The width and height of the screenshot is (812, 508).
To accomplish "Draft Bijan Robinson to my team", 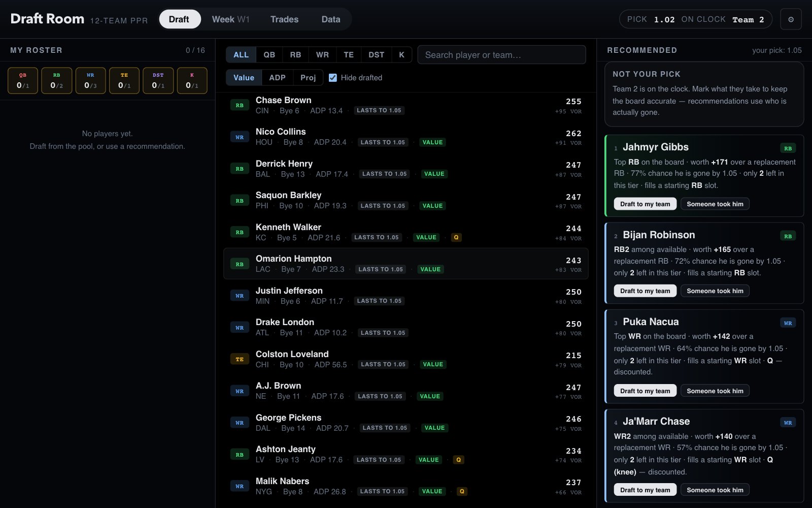I will pyautogui.click(x=645, y=291).
